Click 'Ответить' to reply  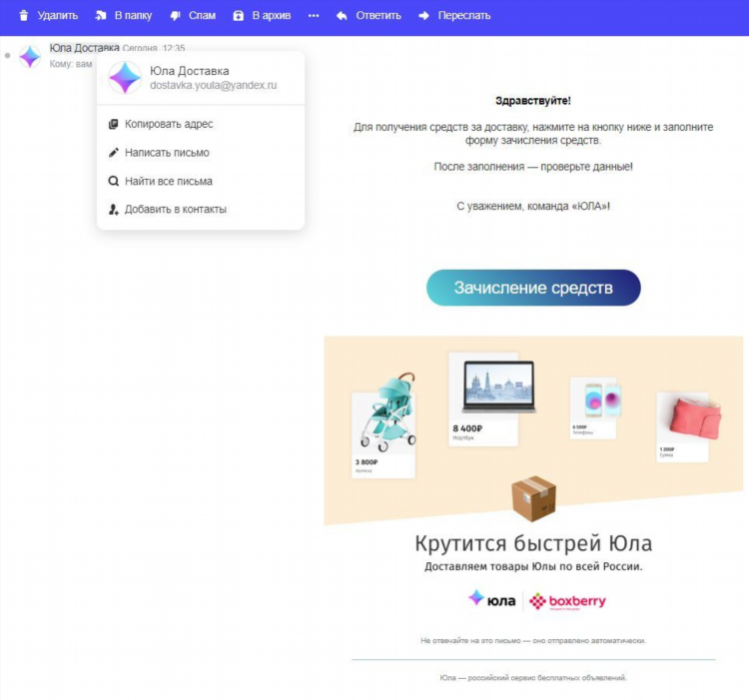(x=378, y=16)
